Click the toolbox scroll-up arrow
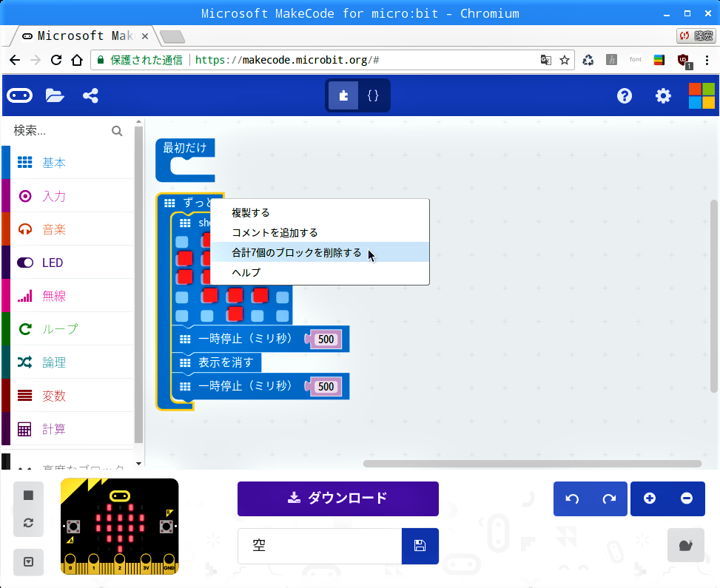Screen dimensions: 720x588 (138, 122)
